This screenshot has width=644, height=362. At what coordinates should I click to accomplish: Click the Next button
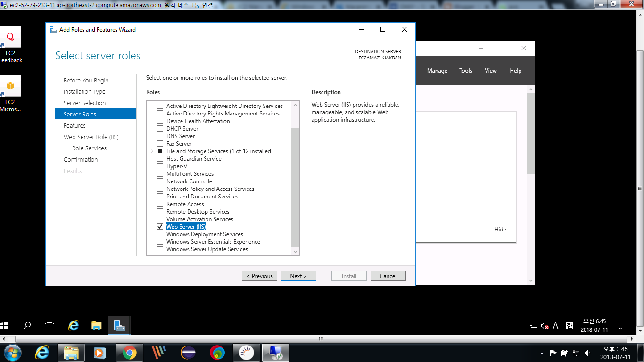pos(298,276)
